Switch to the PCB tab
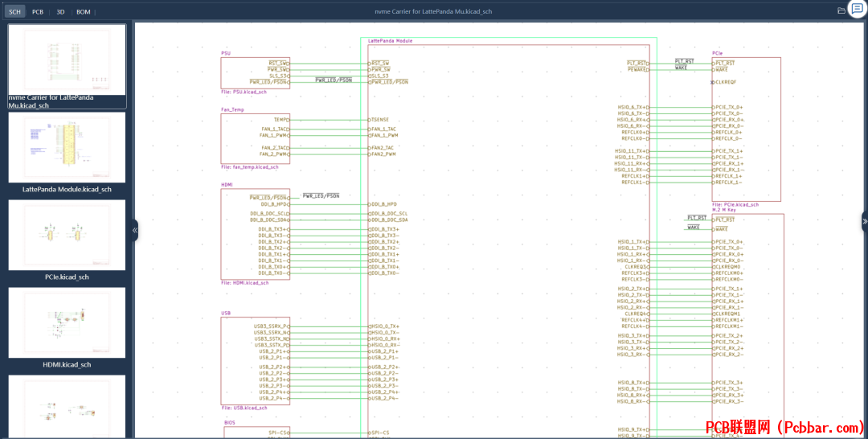 pos(38,11)
